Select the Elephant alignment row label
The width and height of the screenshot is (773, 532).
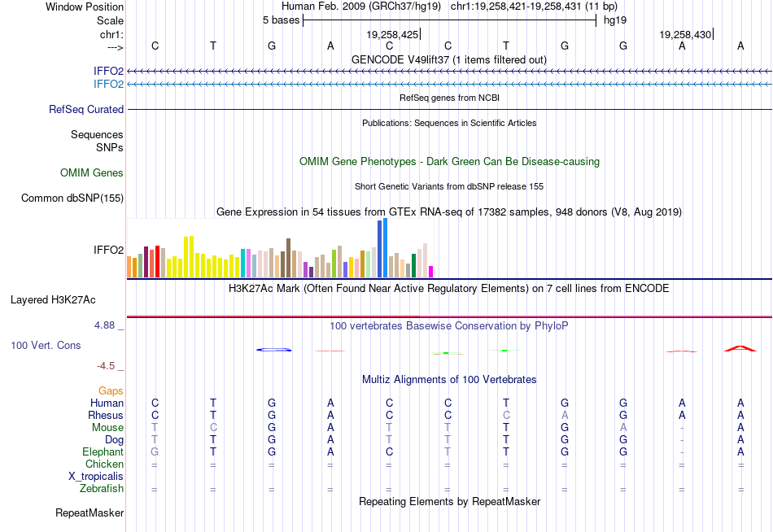(x=103, y=451)
